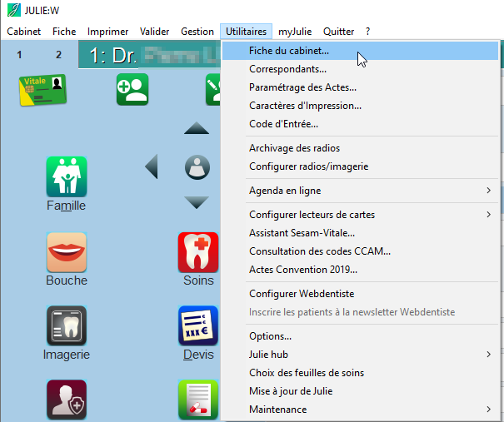The image size is (504, 422).
Task: Click the patient shield icon
Action: pos(67,400)
